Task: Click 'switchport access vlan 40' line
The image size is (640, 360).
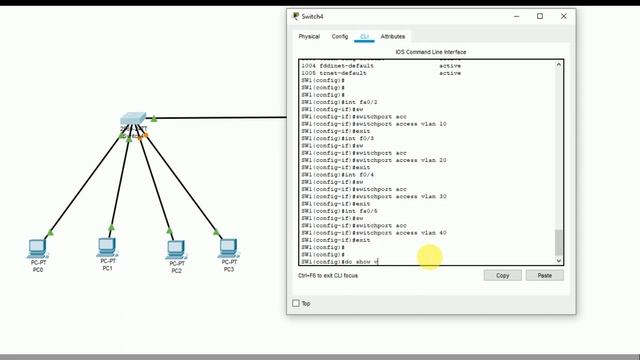Action: pos(374,233)
